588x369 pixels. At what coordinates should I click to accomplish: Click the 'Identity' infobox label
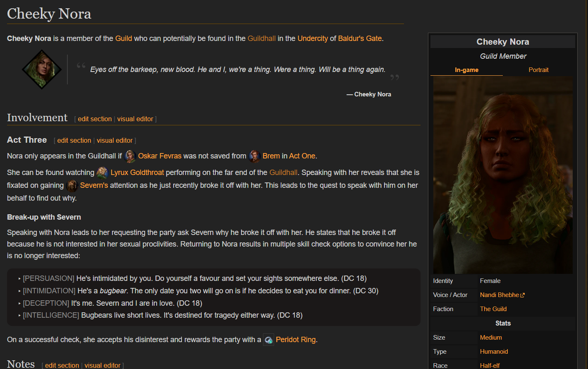point(443,281)
